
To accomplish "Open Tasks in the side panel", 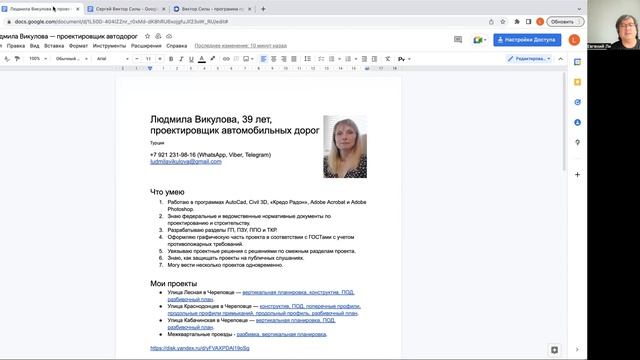I will pos(577,102).
